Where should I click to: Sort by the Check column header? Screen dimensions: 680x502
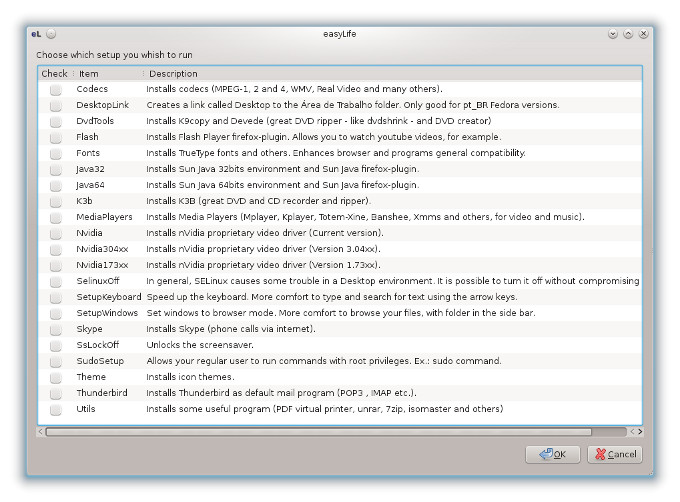[x=55, y=73]
